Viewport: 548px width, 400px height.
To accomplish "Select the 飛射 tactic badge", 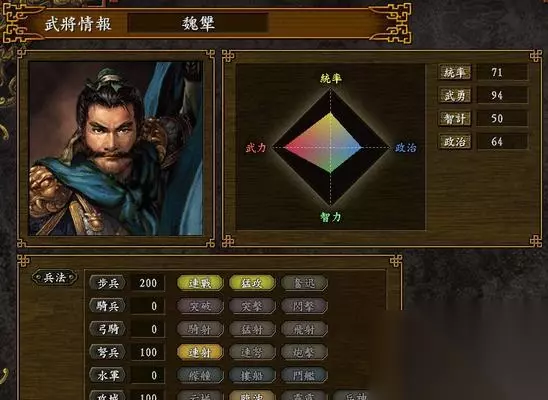I will tap(304, 329).
